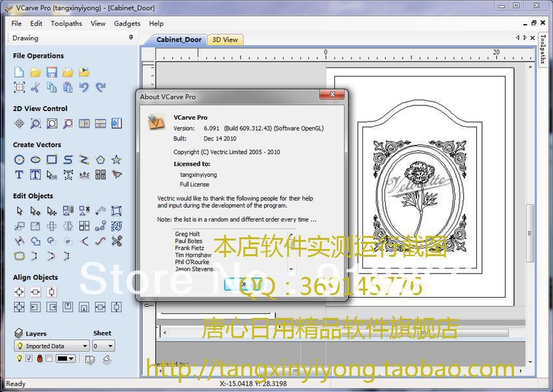
Task: Switch to the 3D View tab
Action: (225, 40)
